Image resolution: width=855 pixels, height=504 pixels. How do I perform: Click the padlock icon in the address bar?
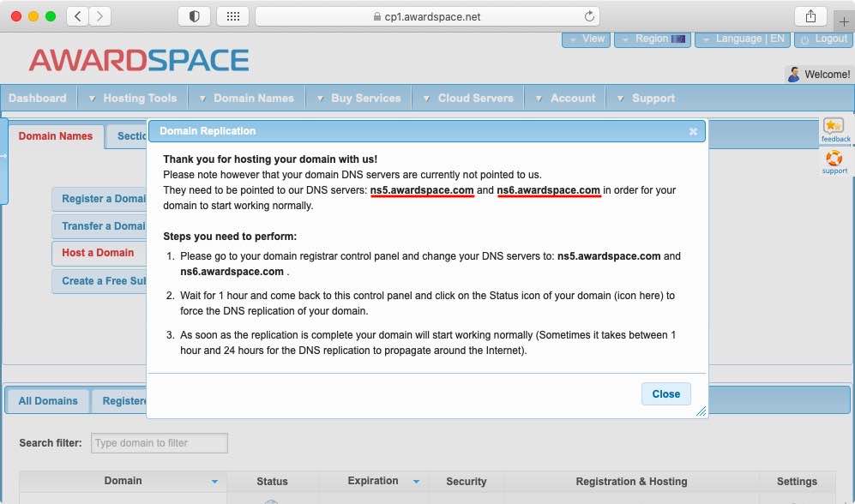[377, 15]
